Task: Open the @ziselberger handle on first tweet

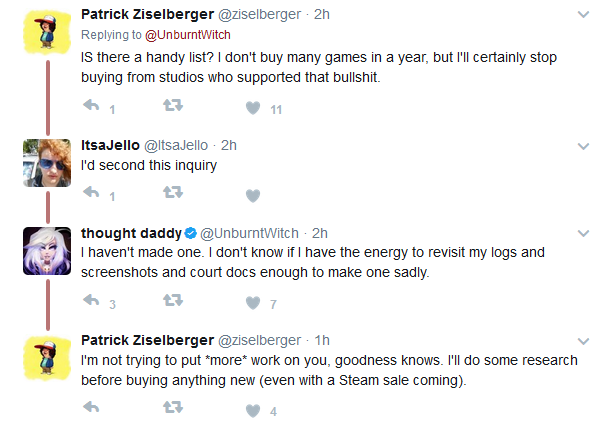Action: coord(260,15)
